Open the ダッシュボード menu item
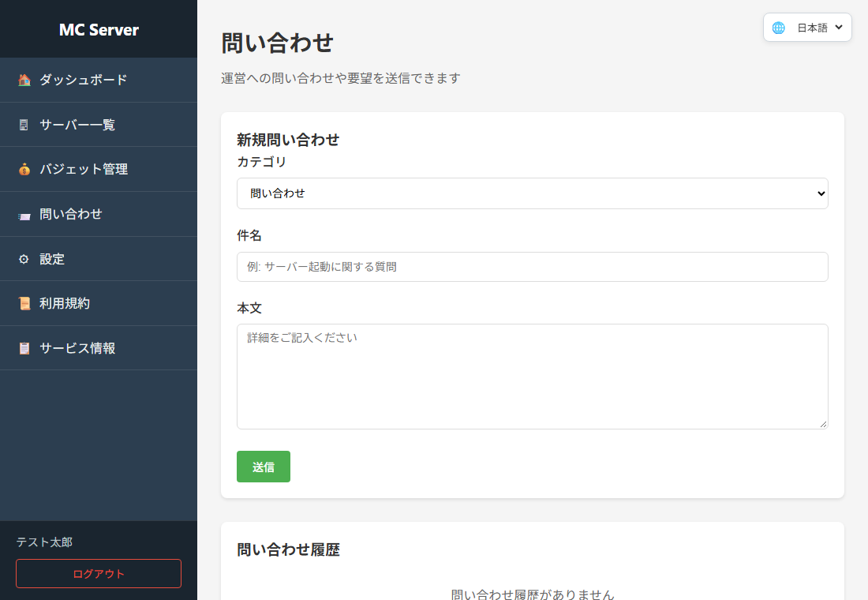This screenshot has height=600, width=868. (x=99, y=80)
